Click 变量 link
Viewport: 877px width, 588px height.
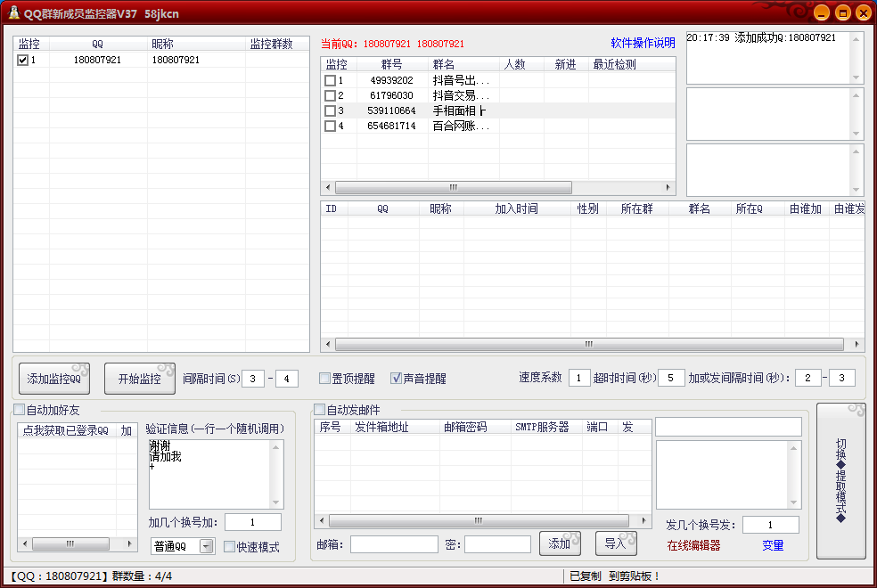(773, 545)
